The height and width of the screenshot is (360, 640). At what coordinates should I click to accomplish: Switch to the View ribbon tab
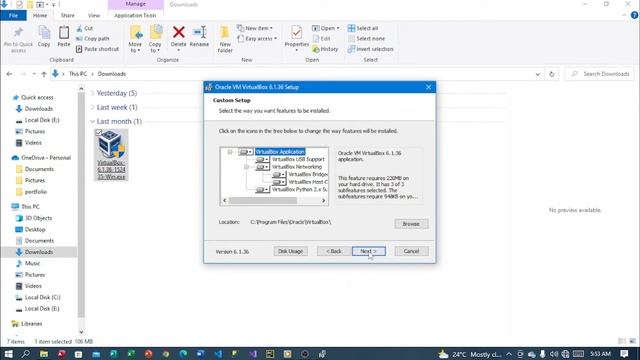(94, 16)
